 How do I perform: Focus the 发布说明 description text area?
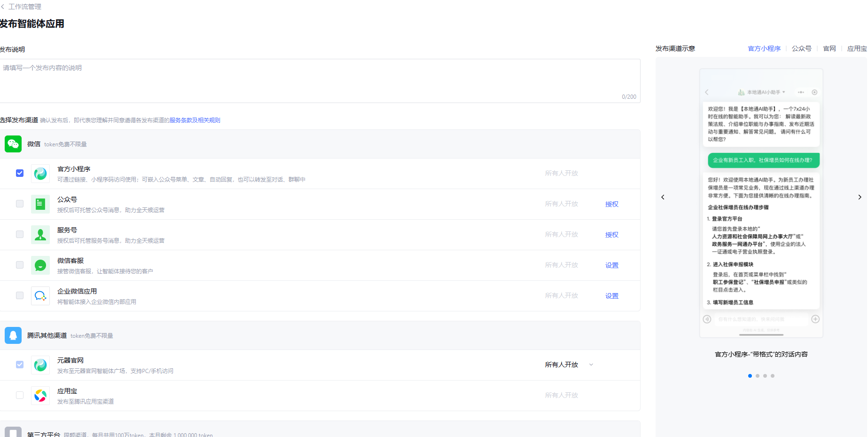coord(320,81)
